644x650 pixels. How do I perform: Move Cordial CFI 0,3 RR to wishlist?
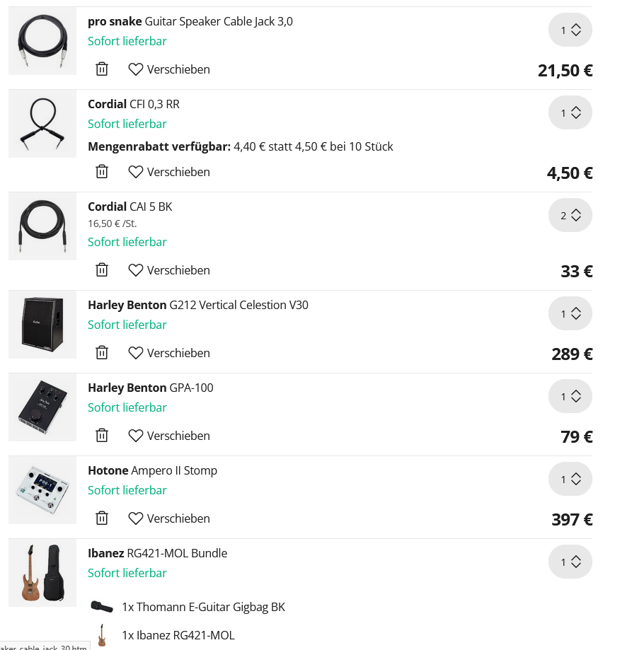pyautogui.click(x=169, y=172)
